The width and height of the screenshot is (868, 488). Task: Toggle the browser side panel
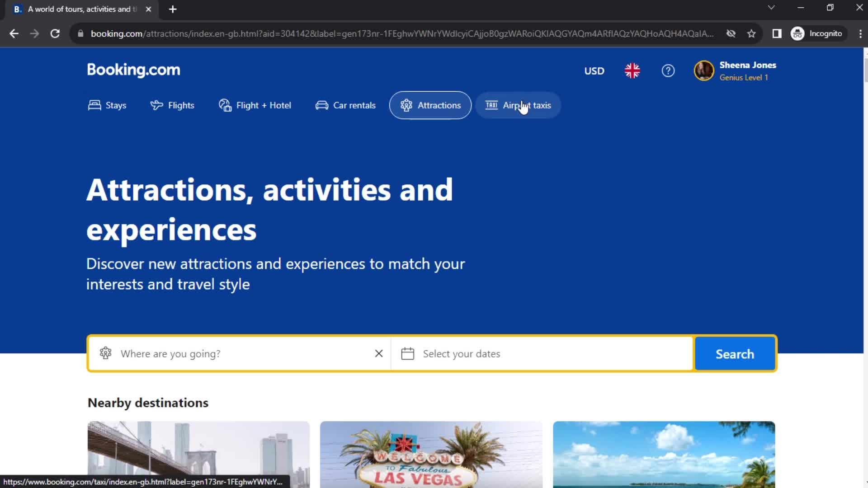pyautogui.click(x=777, y=33)
